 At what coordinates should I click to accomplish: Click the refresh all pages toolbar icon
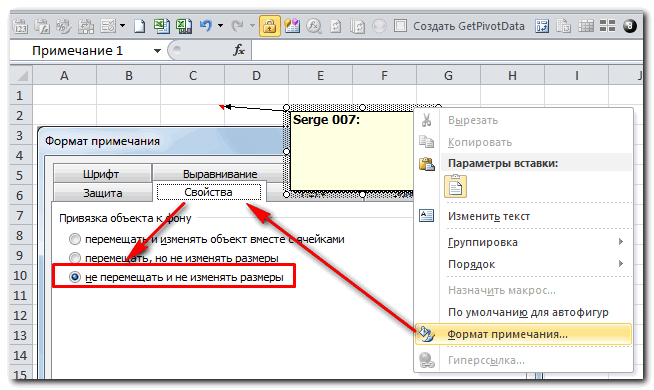pos(357,26)
